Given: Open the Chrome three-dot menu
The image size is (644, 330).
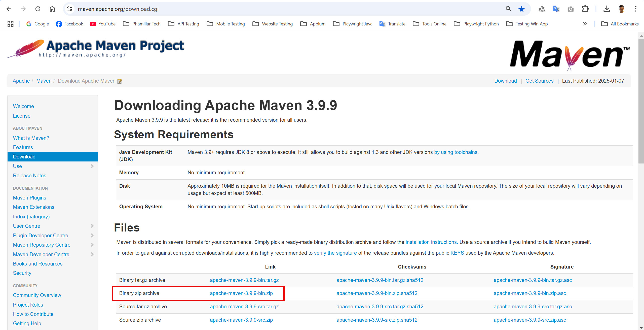Looking at the screenshot, I should 636,9.
